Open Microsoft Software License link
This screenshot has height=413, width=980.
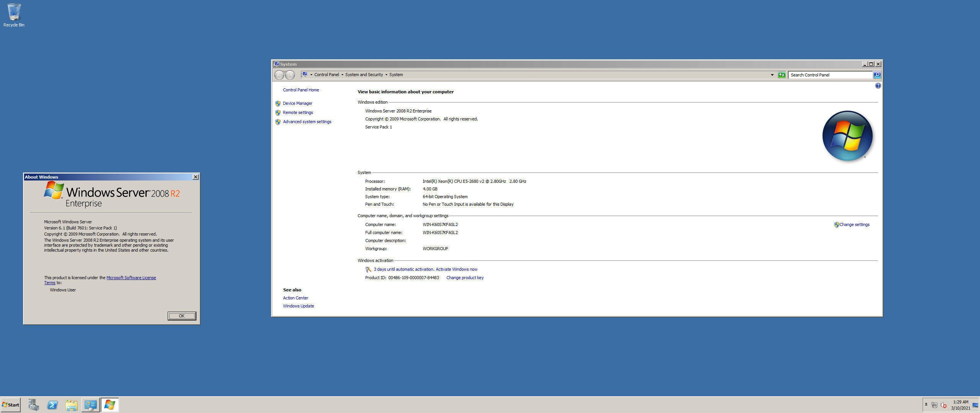click(131, 278)
